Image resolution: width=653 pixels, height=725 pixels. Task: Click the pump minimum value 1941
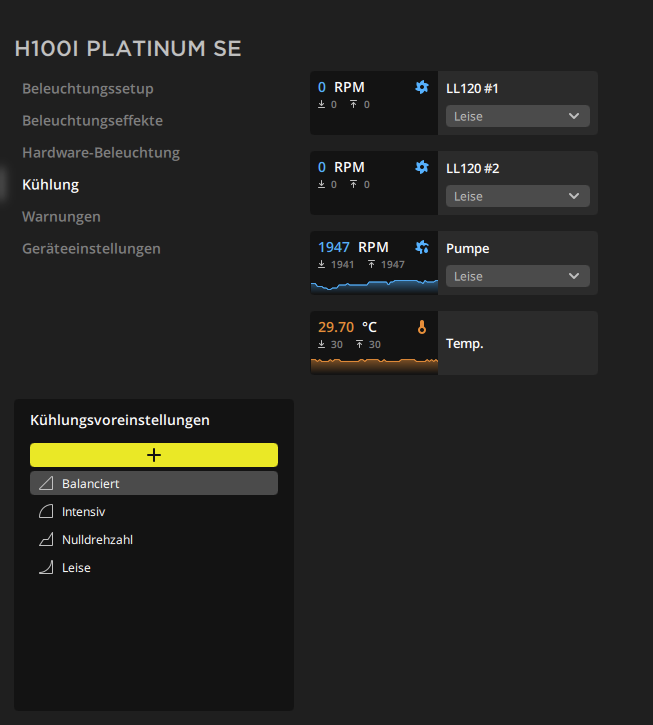(342, 264)
